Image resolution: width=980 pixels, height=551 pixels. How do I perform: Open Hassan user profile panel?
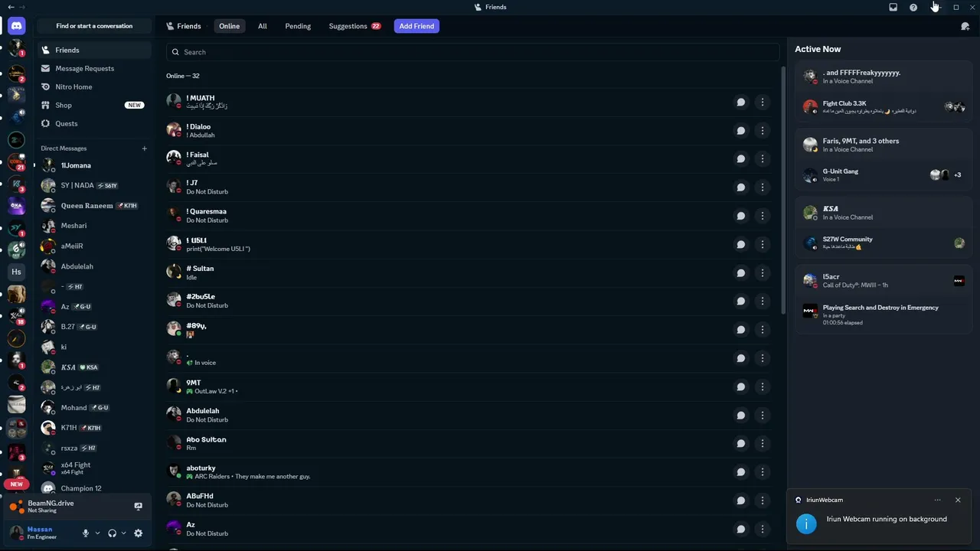coord(42,533)
